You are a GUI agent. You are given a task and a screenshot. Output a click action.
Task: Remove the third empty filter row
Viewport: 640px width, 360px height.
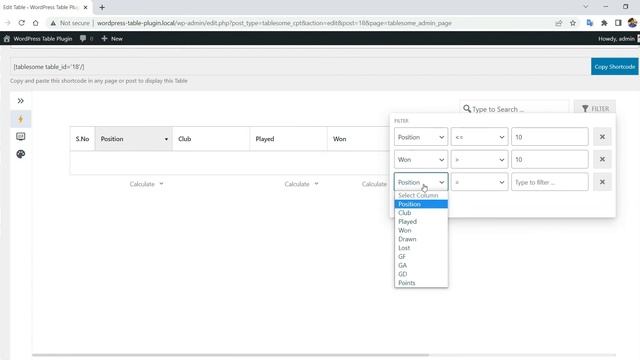602,182
